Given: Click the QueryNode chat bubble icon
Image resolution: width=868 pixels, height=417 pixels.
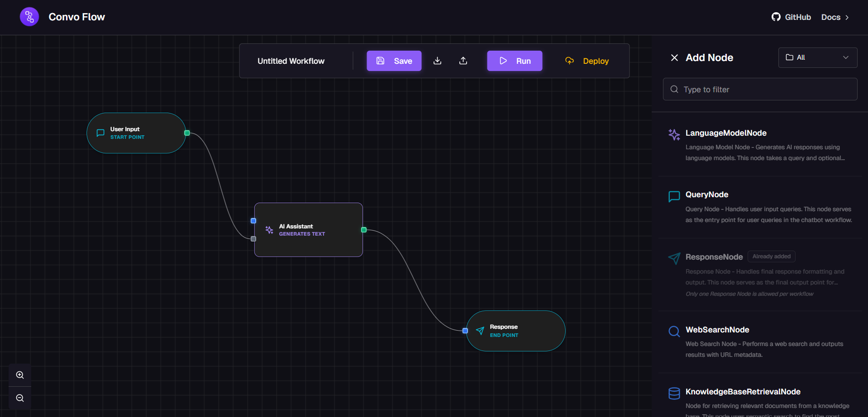Looking at the screenshot, I should tap(674, 196).
